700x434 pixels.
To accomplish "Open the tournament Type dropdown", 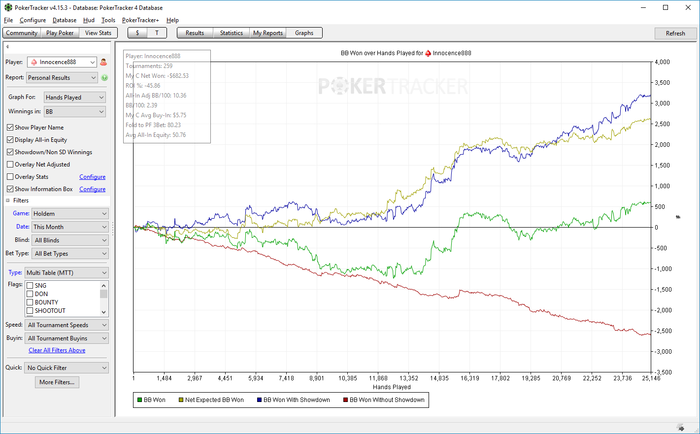I will click(66, 273).
